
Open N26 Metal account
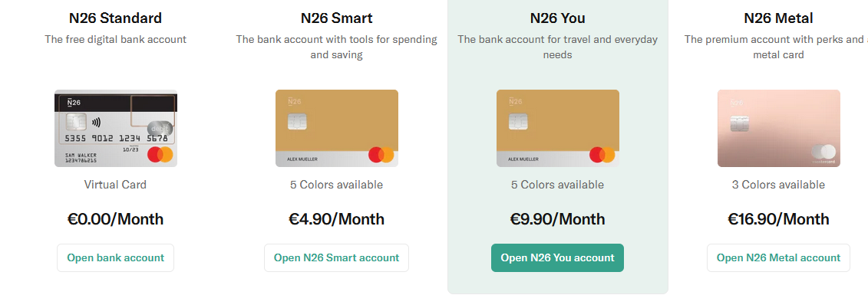[778, 258]
